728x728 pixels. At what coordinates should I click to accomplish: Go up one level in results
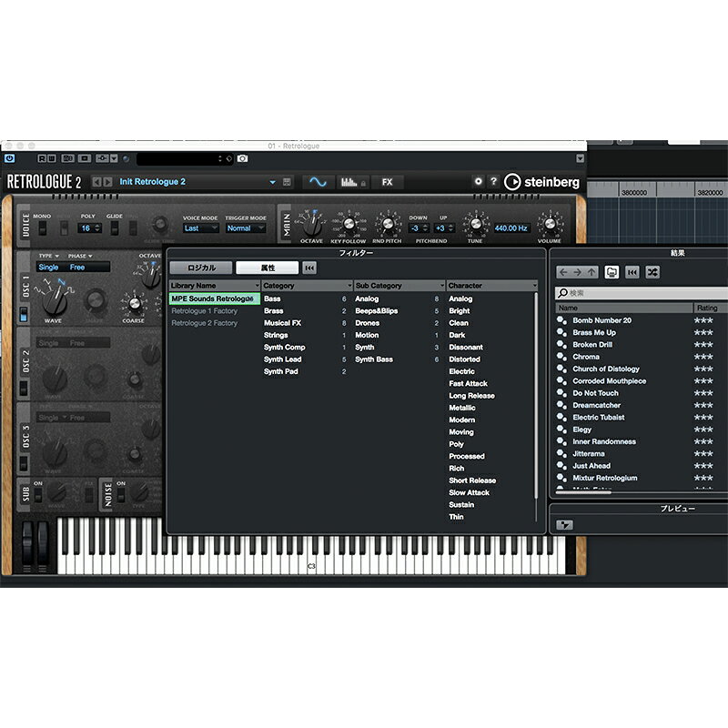(591, 272)
